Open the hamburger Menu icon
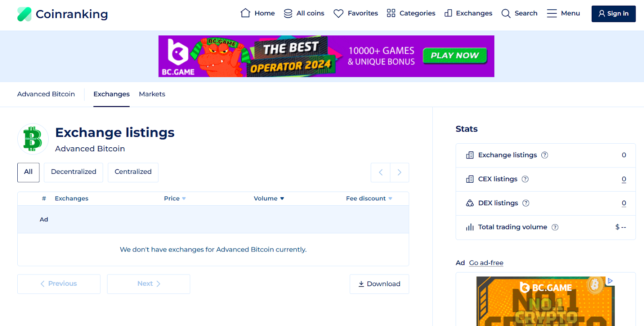 [x=552, y=13]
